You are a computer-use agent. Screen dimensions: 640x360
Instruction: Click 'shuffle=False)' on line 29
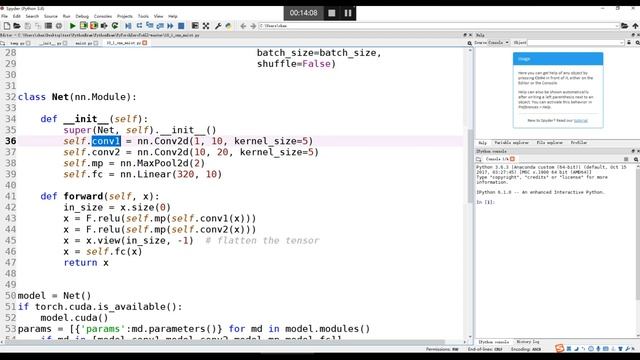[x=296, y=64]
